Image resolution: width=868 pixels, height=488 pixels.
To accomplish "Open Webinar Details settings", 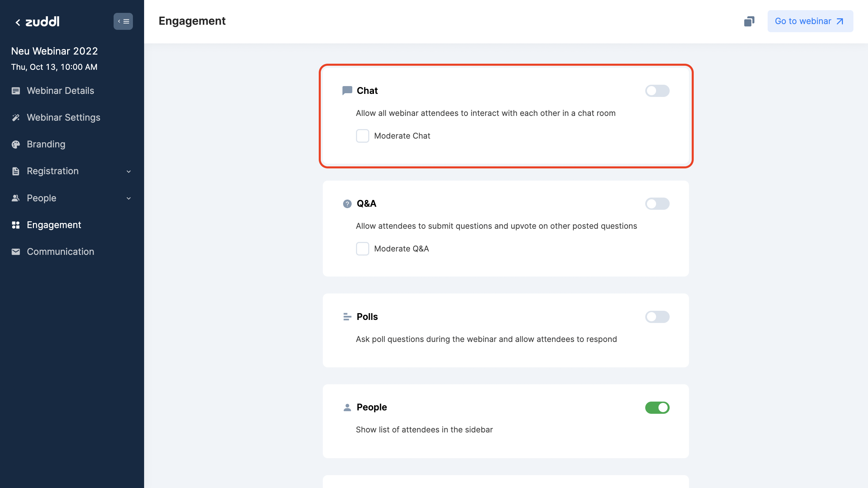I will click(x=60, y=90).
